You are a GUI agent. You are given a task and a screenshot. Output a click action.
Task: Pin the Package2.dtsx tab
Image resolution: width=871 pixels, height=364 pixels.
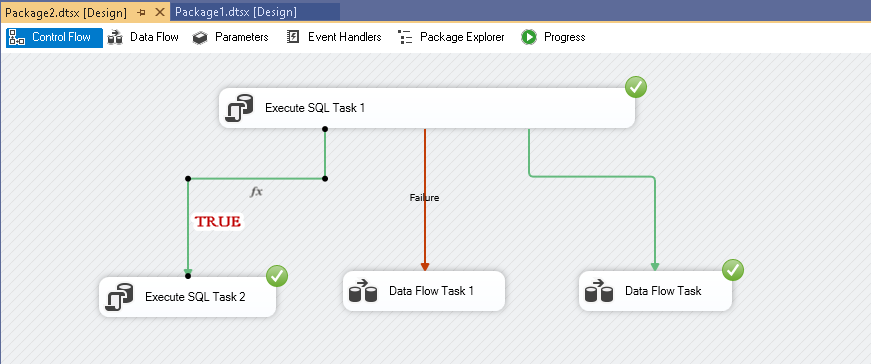(x=141, y=12)
